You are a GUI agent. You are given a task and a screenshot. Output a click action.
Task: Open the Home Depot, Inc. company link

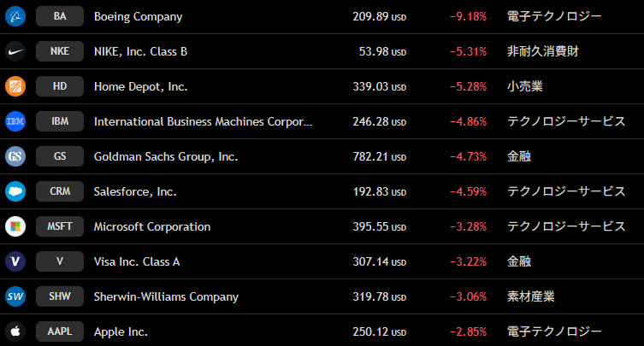[140, 86]
